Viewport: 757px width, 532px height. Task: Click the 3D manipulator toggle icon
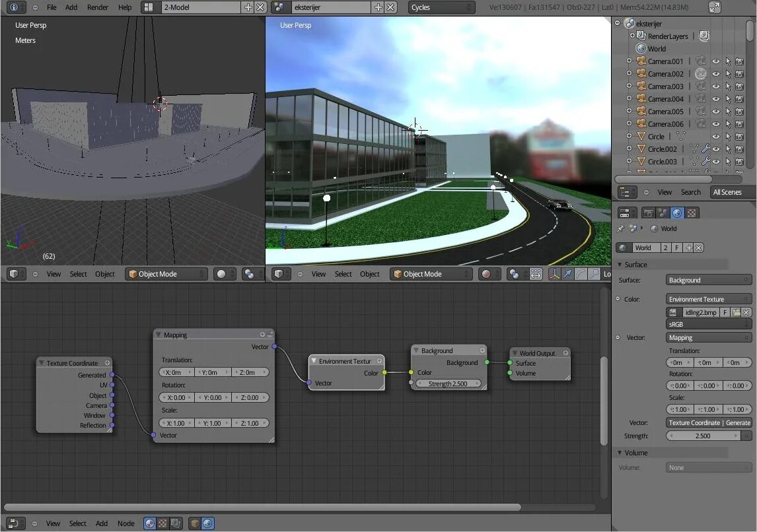pyautogui.click(x=554, y=274)
